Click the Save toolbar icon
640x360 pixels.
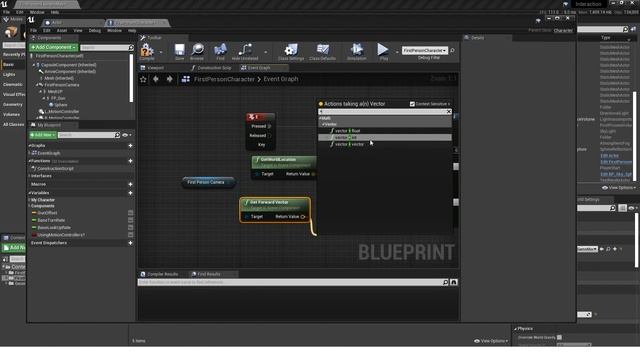pyautogui.click(x=180, y=50)
